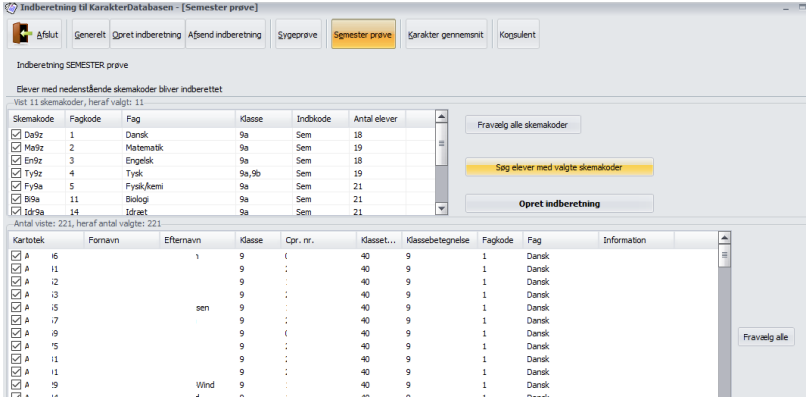This screenshot has height=398, width=809.
Task: Sort by Klassebetegnelse column header
Action: click(440, 240)
